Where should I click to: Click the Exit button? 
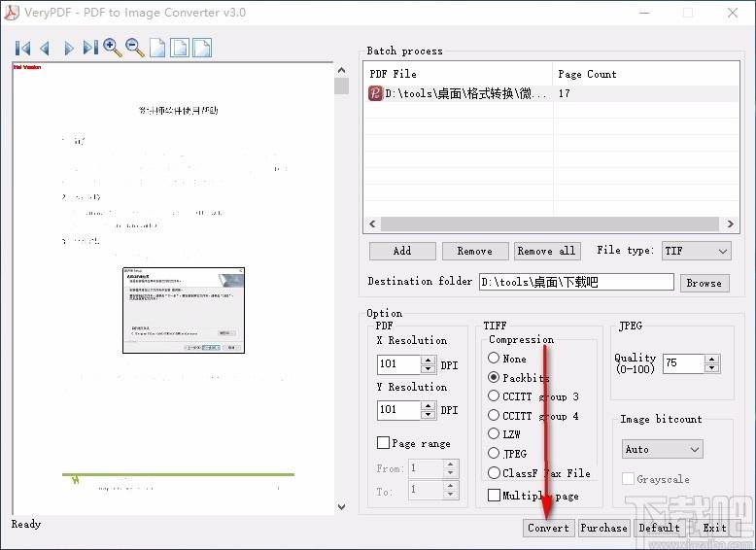714,528
